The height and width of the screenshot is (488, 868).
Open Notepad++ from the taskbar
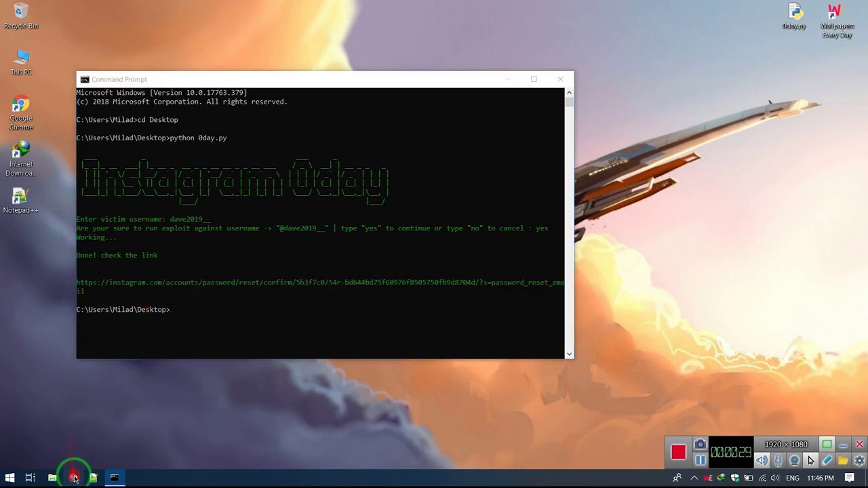point(94,478)
